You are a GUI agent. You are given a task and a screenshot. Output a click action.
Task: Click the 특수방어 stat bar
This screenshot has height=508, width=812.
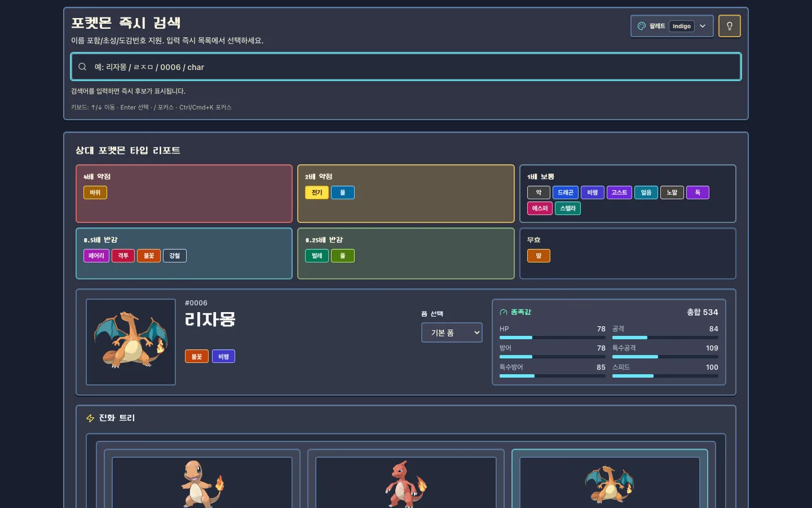coord(553,376)
